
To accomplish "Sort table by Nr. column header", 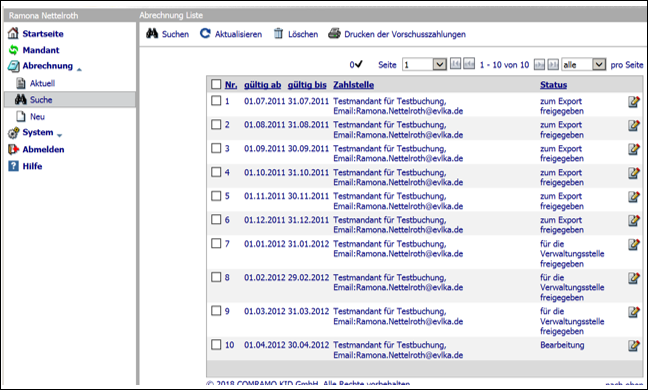I will (231, 85).
